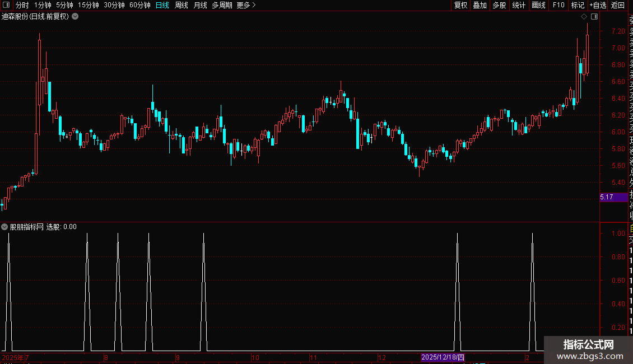The height and width of the screenshot is (364, 633).
Task: Toggle the sidebar panel icon at top-left
Action: pyautogui.click(x=6, y=5)
